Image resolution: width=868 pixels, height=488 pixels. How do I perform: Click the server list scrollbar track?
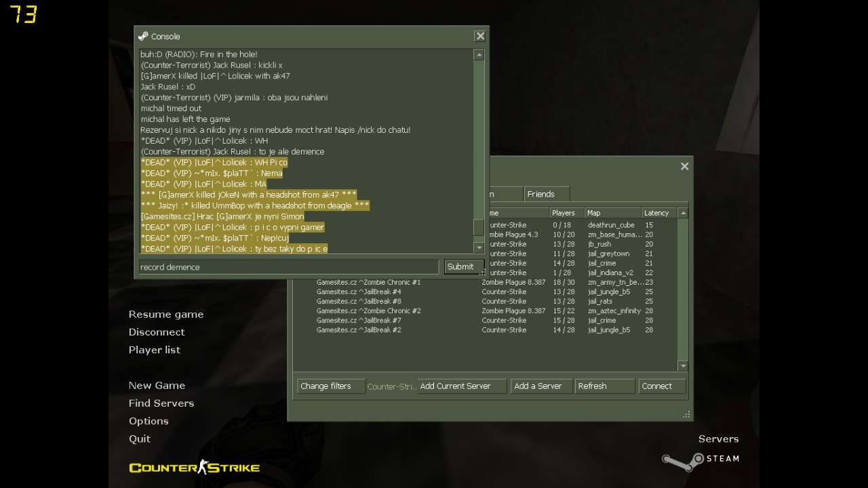point(683,289)
